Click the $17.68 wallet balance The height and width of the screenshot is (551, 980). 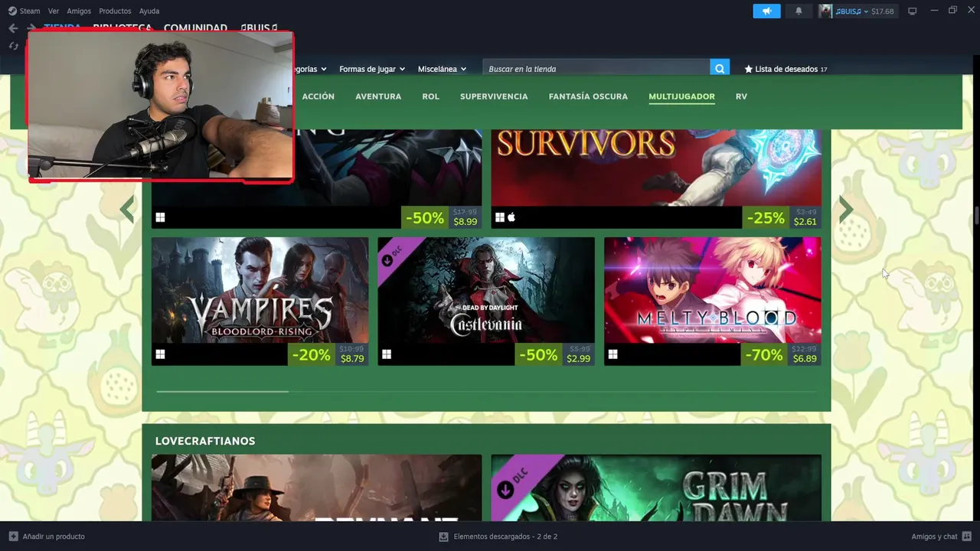[x=883, y=11]
